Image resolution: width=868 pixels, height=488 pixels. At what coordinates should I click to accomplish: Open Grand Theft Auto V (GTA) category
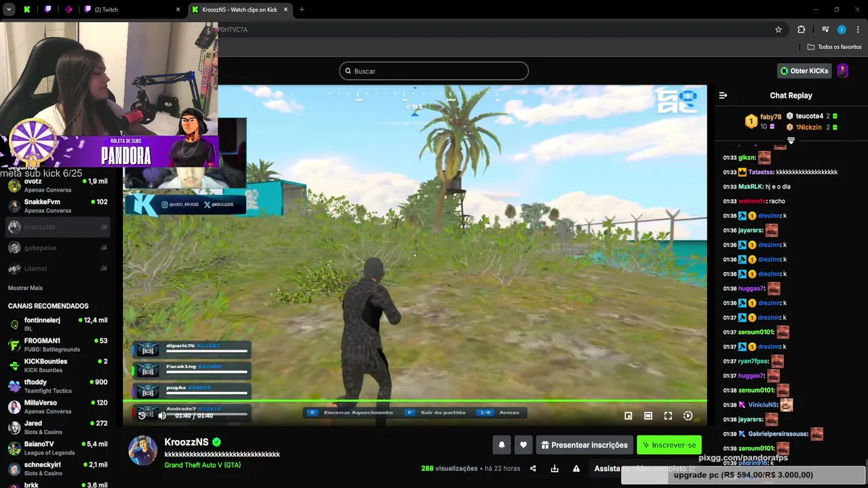click(x=202, y=465)
